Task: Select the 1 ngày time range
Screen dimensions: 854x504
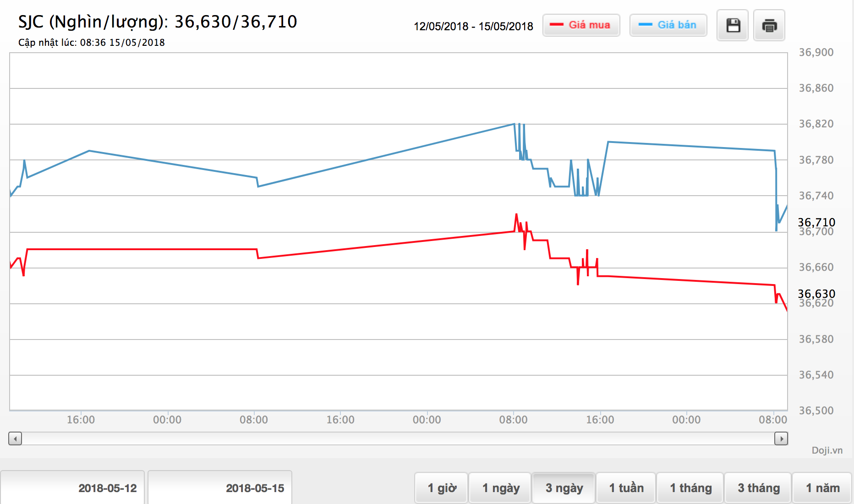Action: click(500, 488)
